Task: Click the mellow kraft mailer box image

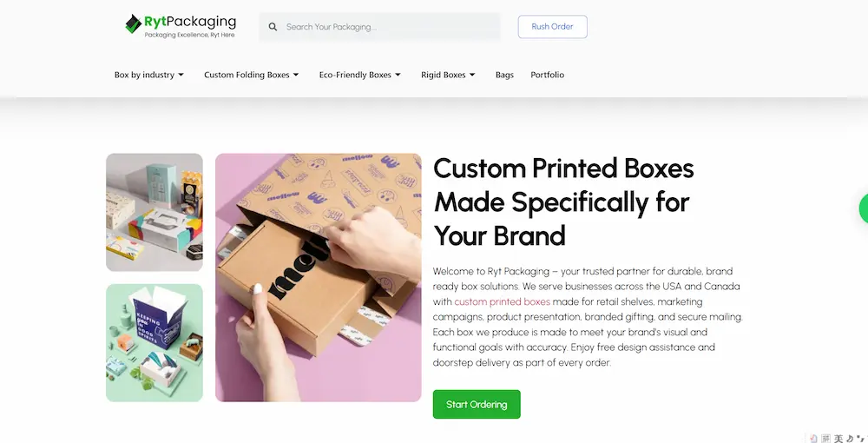Action: click(319, 277)
